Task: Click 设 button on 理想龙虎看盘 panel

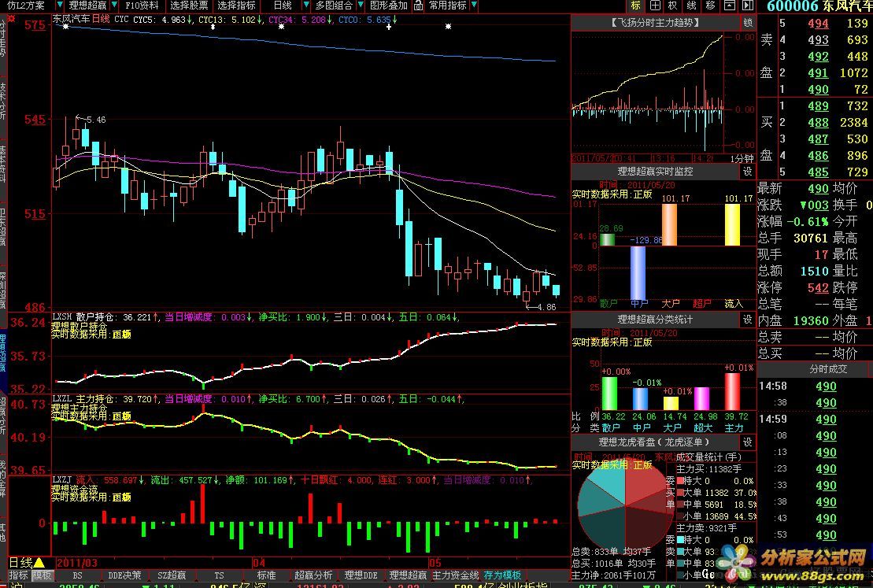Action: click(748, 442)
